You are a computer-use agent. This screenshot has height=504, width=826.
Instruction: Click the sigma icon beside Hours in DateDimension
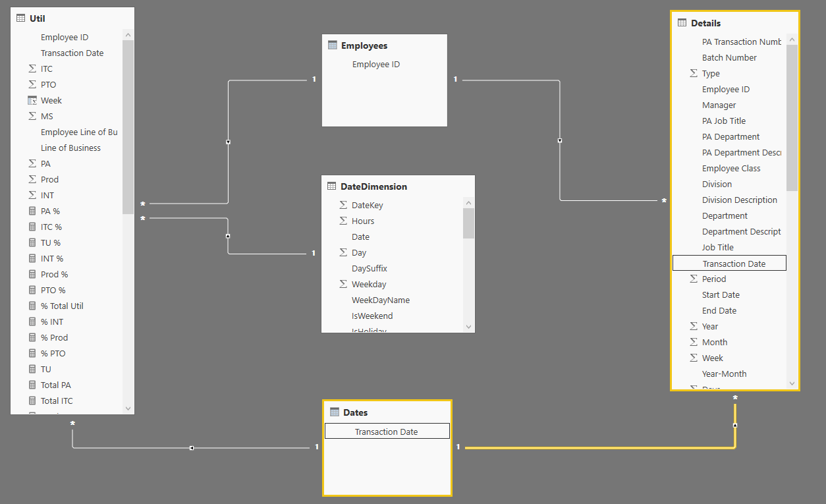(x=343, y=221)
